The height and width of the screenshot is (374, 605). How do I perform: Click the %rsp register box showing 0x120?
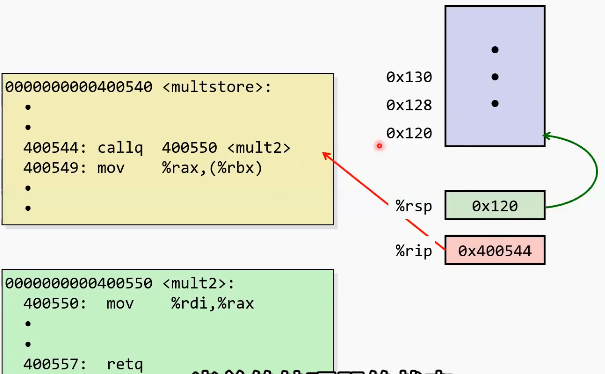click(495, 205)
